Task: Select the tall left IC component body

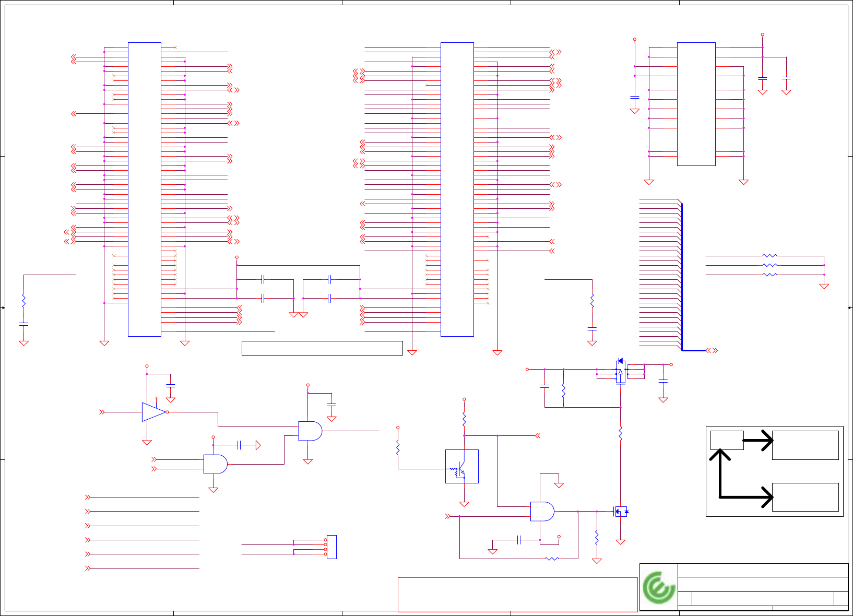Action: [x=145, y=189]
